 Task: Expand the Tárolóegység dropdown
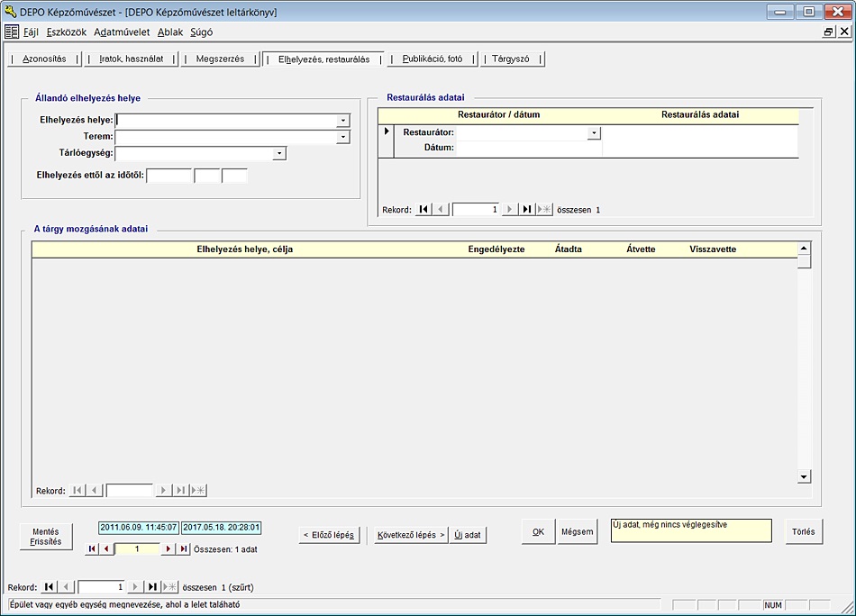tap(279, 153)
